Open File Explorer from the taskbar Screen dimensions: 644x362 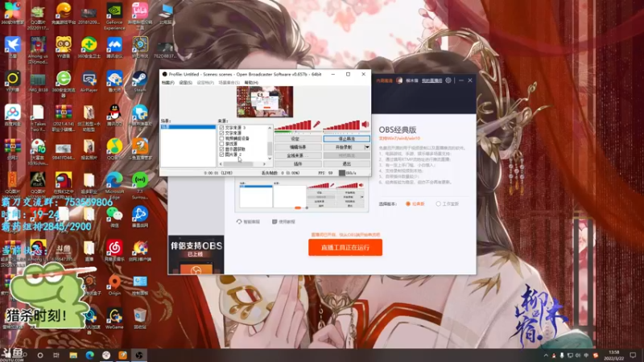[x=73, y=355]
